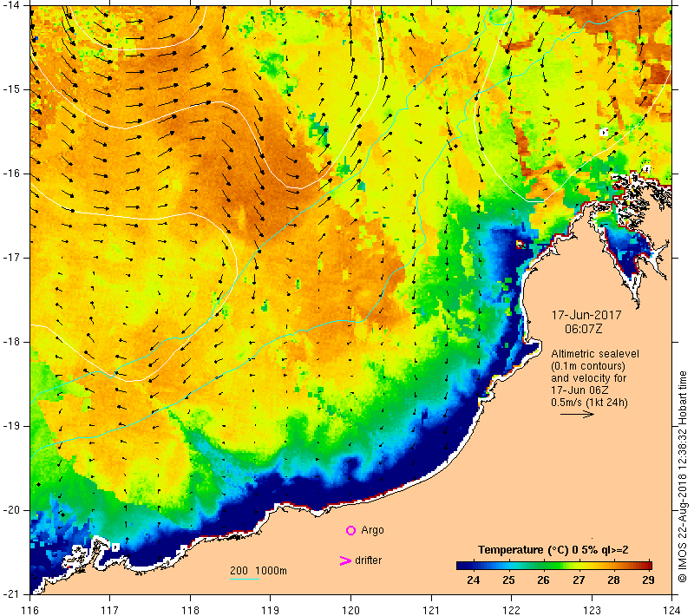The image size is (694, 616).
Task: Click the latitude axis label '-21'
Action: (x=10, y=593)
